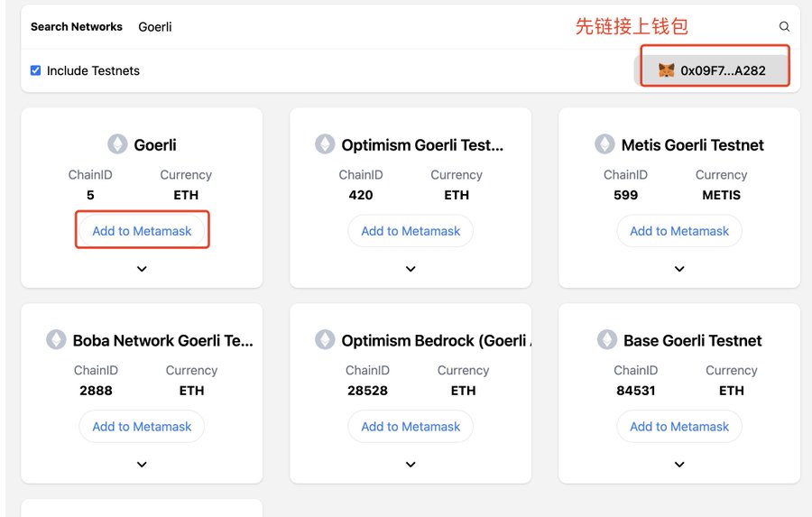Click the connected wallet address 0x09F7...A282
This screenshot has width=812, height=517.
point(723,70)
